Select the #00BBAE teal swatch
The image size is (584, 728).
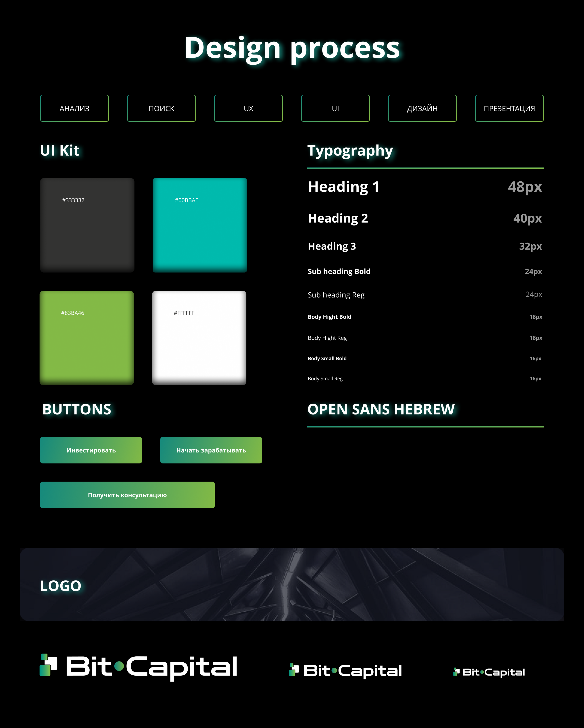coord(200,225)
